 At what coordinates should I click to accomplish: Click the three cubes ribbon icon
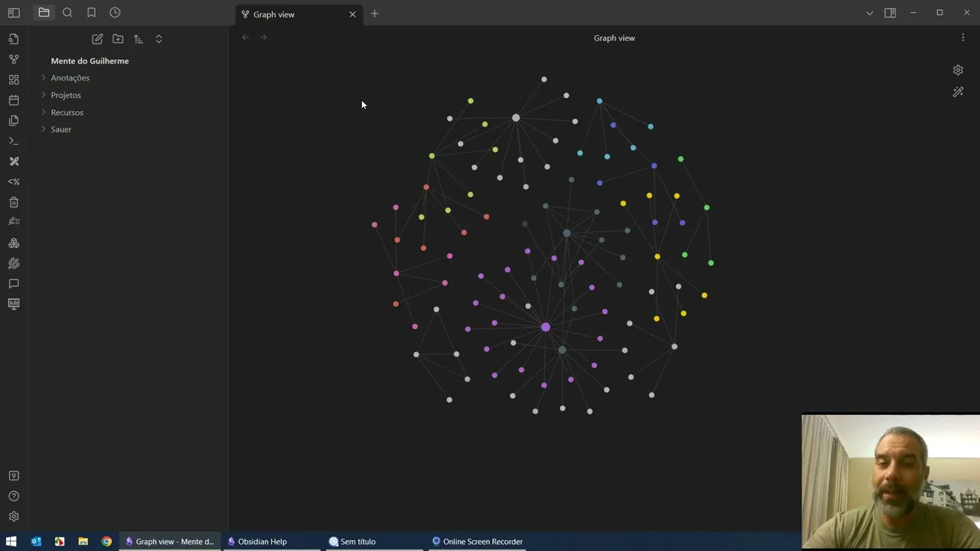(14, 243)
